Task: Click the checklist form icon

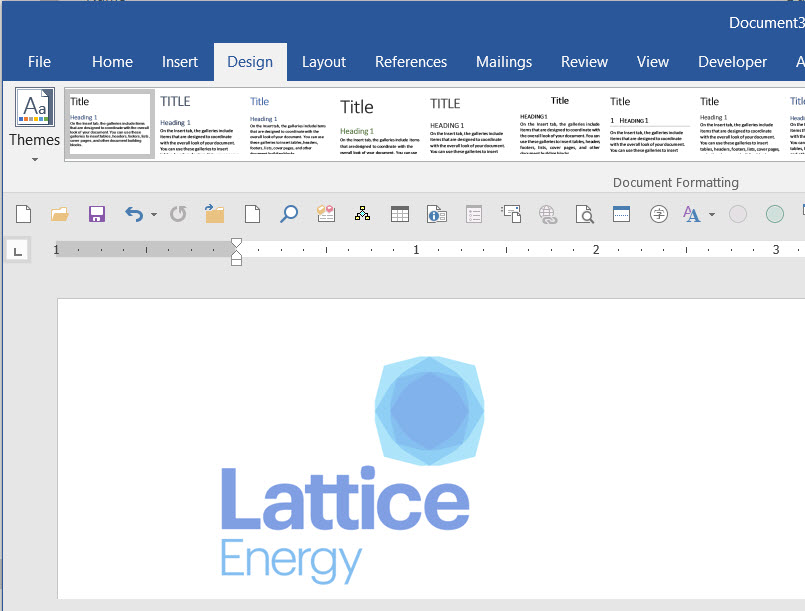Action: [473, 214]
